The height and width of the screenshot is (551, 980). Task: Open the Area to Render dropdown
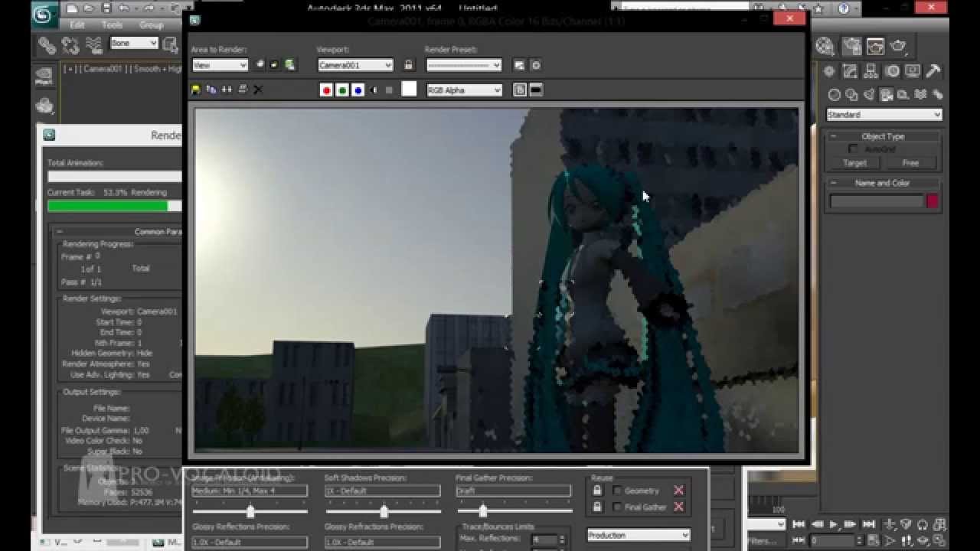pyautogui.click(x=220, y=66)
